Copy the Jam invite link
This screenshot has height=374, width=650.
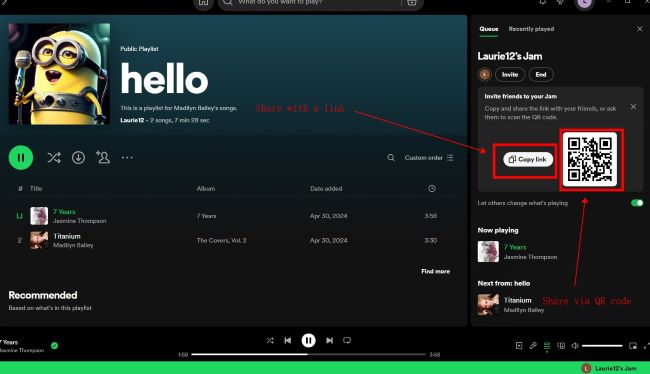click(x=528, y=159)
